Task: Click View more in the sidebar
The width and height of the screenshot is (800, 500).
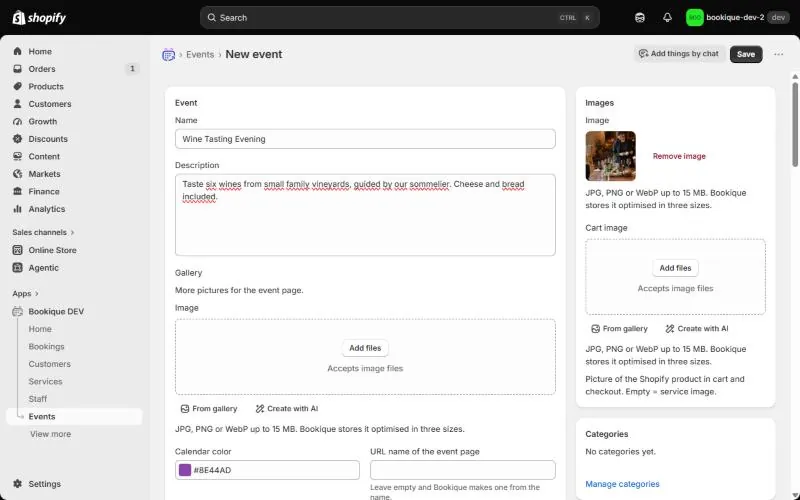Action: click(x=51, y=434)
